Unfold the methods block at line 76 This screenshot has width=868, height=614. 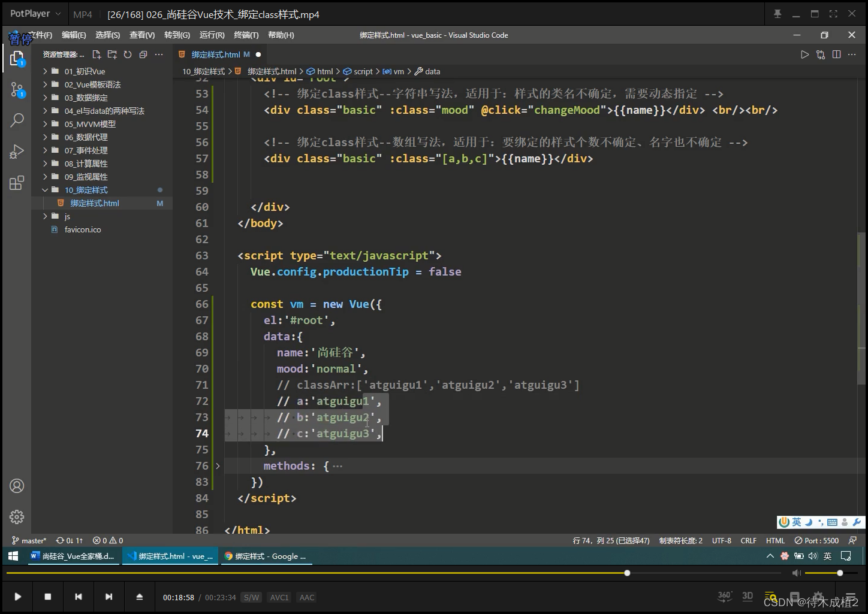coord(218,465)
